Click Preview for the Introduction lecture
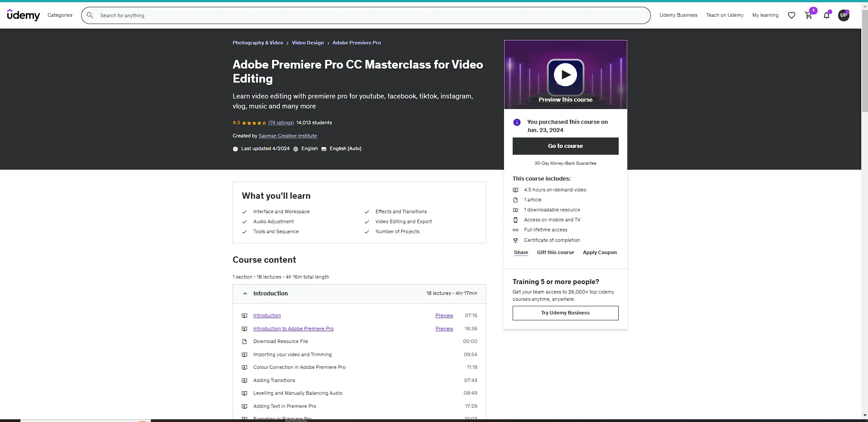 (x=444, y=315)
